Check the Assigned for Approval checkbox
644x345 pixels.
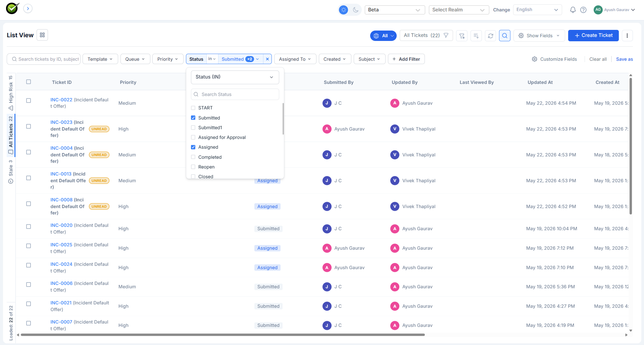[x=193, y=137]
